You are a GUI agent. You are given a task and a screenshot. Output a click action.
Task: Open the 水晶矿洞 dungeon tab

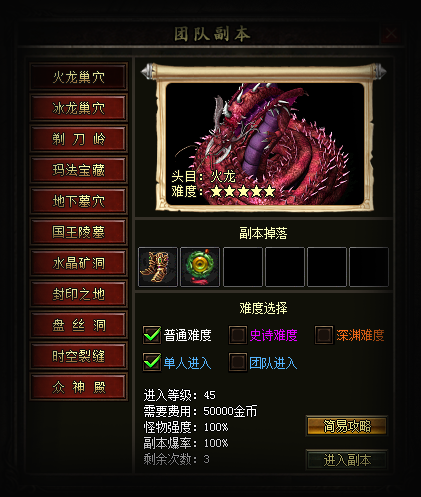coord(79,263)
